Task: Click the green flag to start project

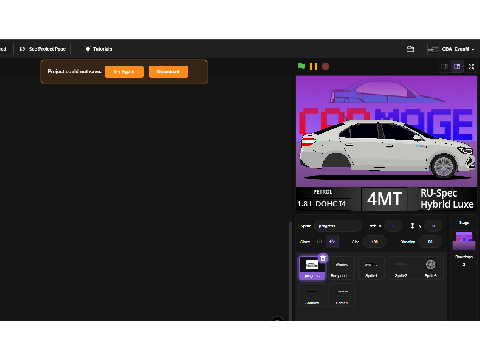Action: click(301, 66)
